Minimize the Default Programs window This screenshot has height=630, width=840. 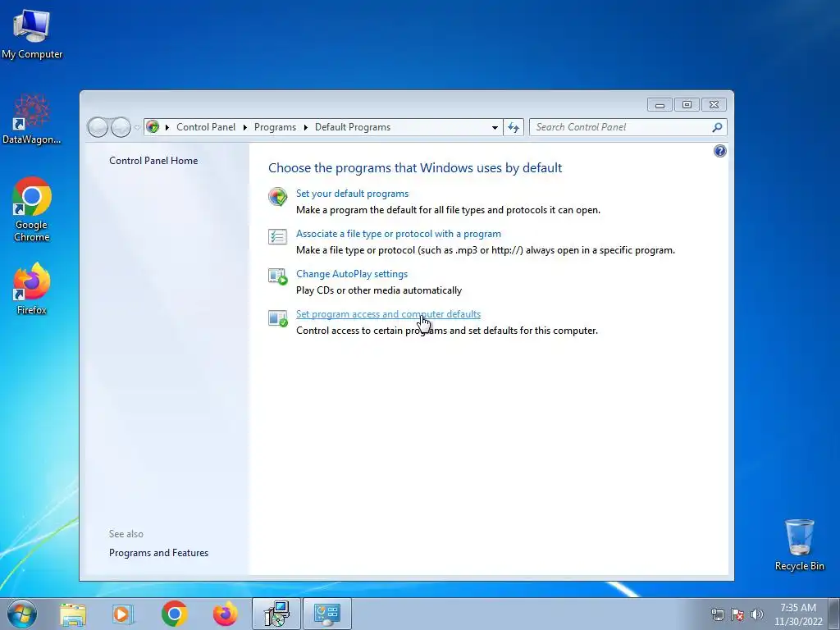pos(660,105)
